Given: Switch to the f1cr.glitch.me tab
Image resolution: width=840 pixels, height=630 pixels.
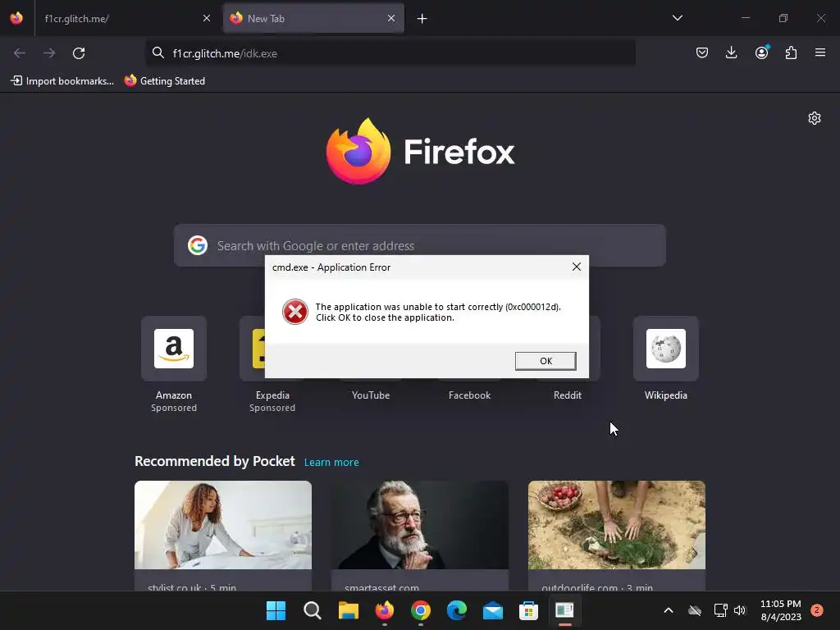Looking at the screenshot, I should 118,19.
